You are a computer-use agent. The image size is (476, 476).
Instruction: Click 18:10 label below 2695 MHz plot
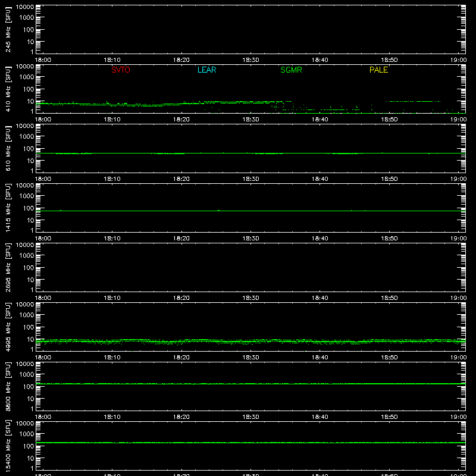click(112, 298)
